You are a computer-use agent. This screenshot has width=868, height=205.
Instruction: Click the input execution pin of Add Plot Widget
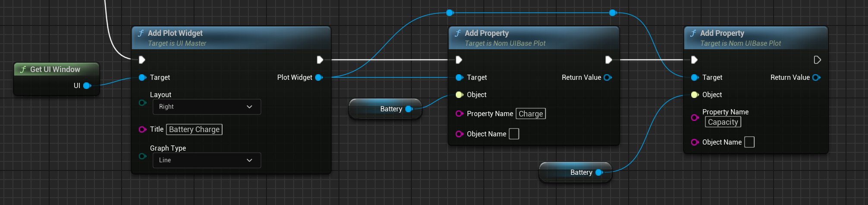[x=142, y=60]
